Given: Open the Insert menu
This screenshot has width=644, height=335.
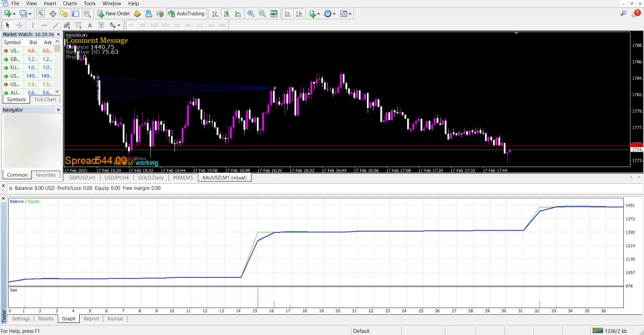Looking at the screenshot, I should click(50, 3).
